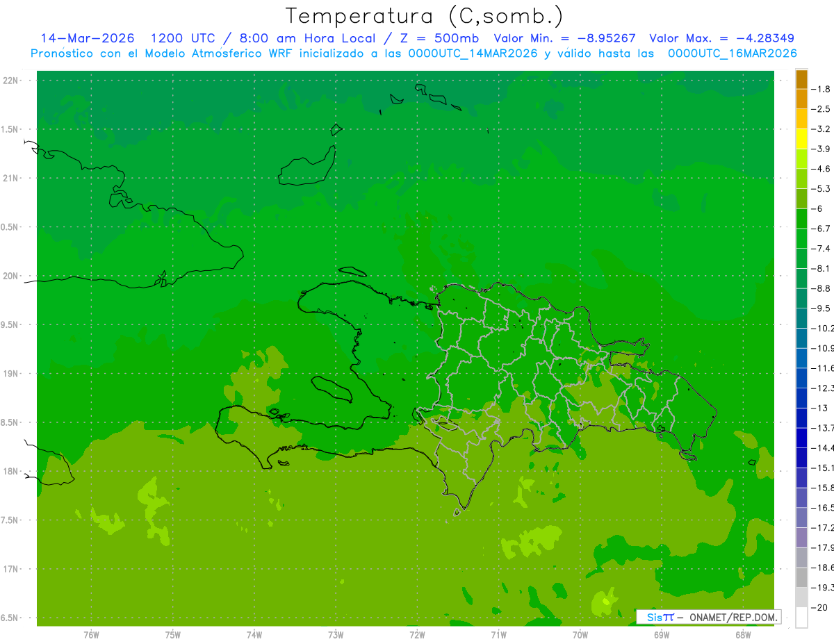This screenshot has height=644, width=834.
Task: Click legend value "-2.5"
Action: [x=822, y=109]
